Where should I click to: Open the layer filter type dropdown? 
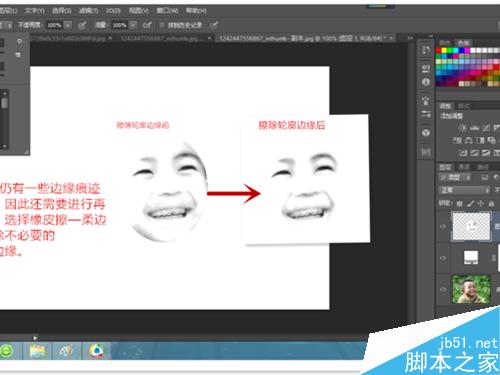point(455,177)
